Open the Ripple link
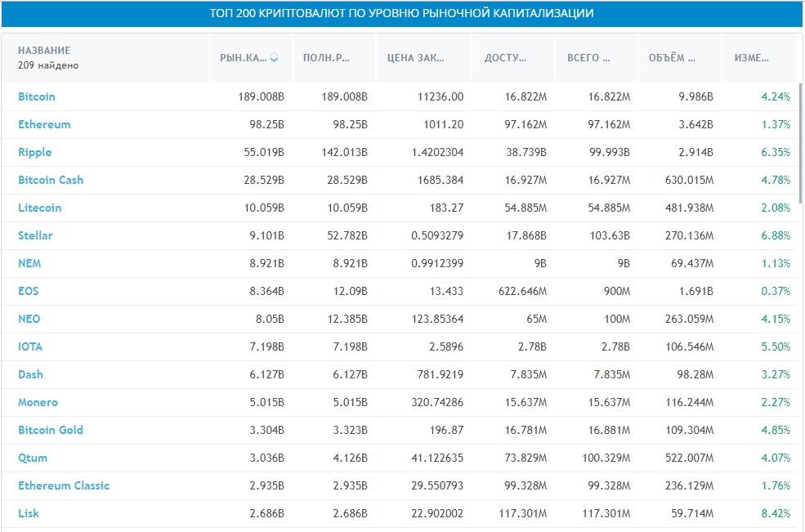The width and height of the screenshot is (805, 532). point(35,152)
